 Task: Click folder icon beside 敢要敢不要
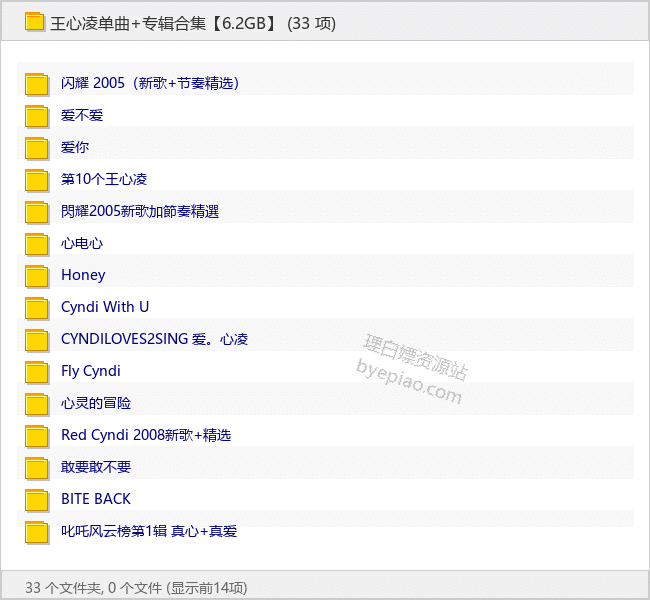point(36,467)
